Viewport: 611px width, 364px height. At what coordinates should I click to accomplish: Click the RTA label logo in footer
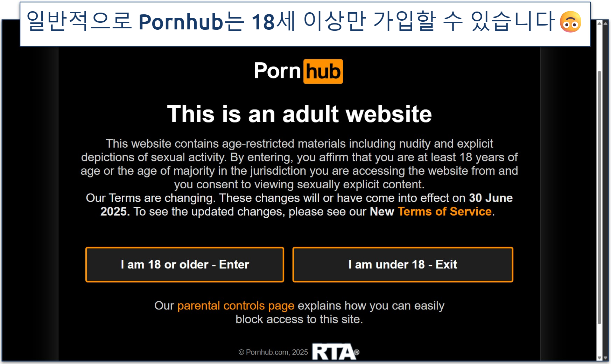333,352
